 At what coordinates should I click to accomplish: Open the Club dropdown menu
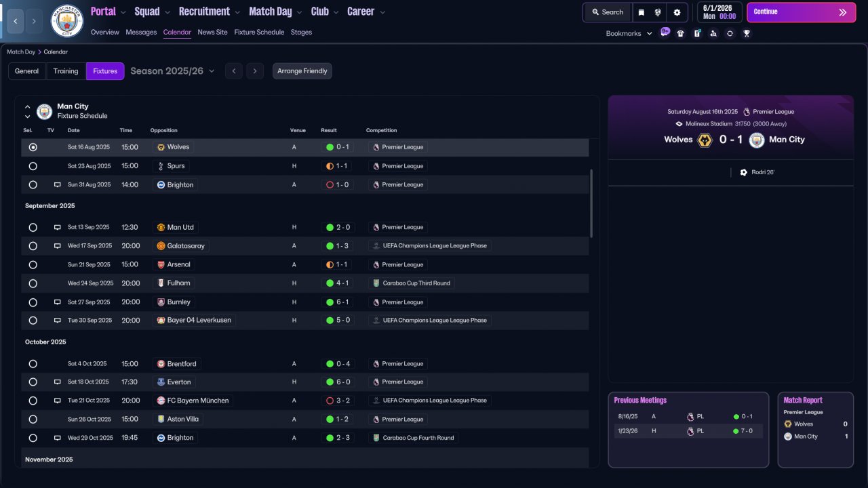(324, 12)
